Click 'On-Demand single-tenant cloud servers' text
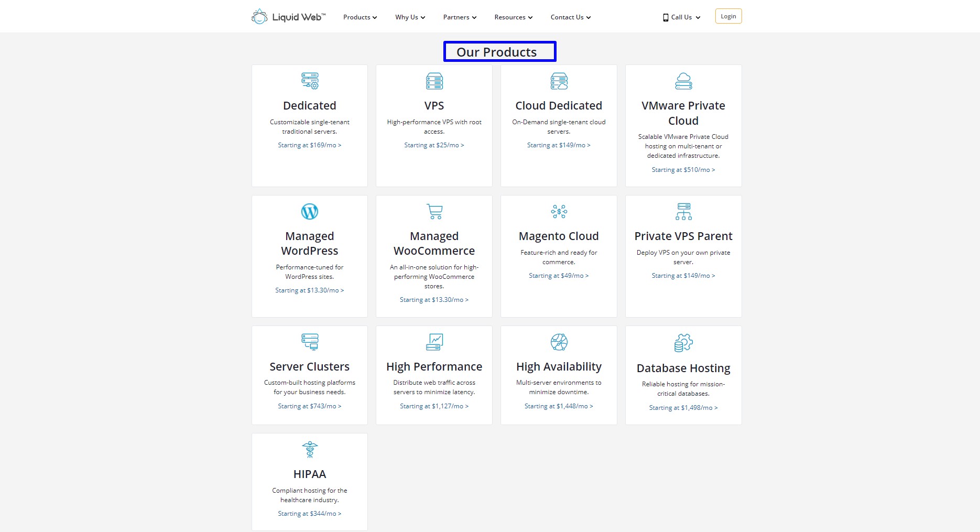The height and width of the screenshot is (532, 980). [559, 127]
